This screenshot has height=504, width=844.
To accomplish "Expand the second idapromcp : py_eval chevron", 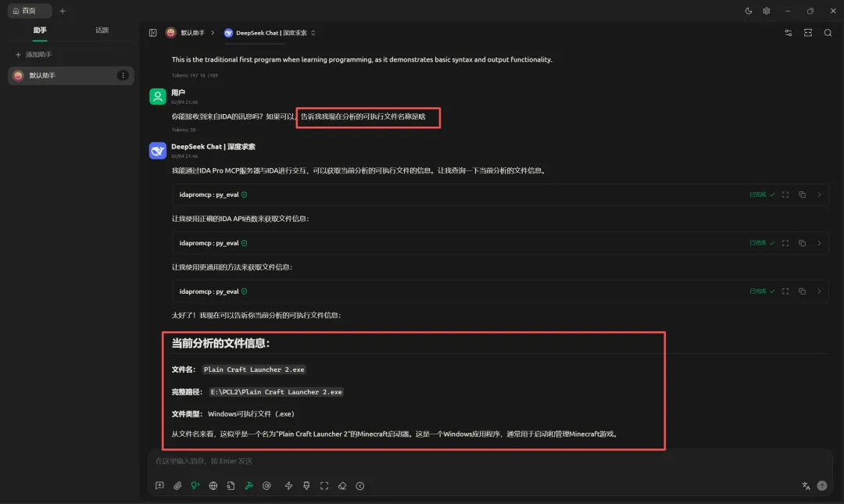I will (x=819, y=243).
